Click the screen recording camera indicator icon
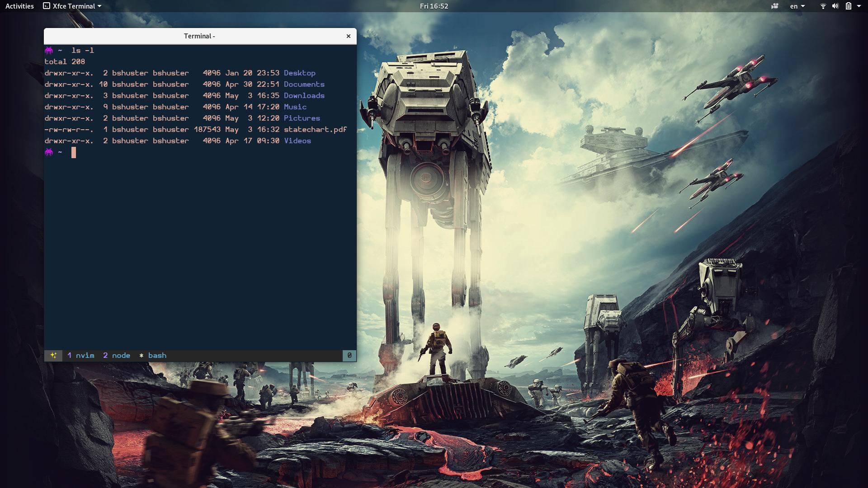868x488 pixels. pyautogui.click(x=775, y=6)
